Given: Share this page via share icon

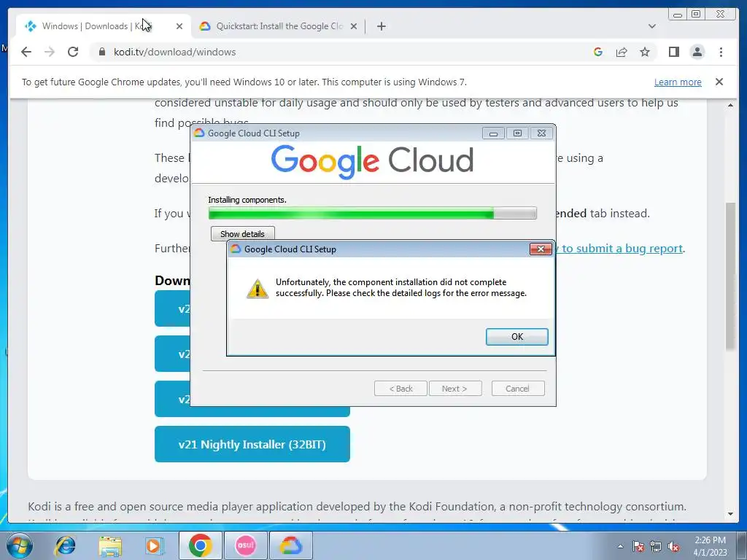Looking at the screenshot, I should 622,52.
